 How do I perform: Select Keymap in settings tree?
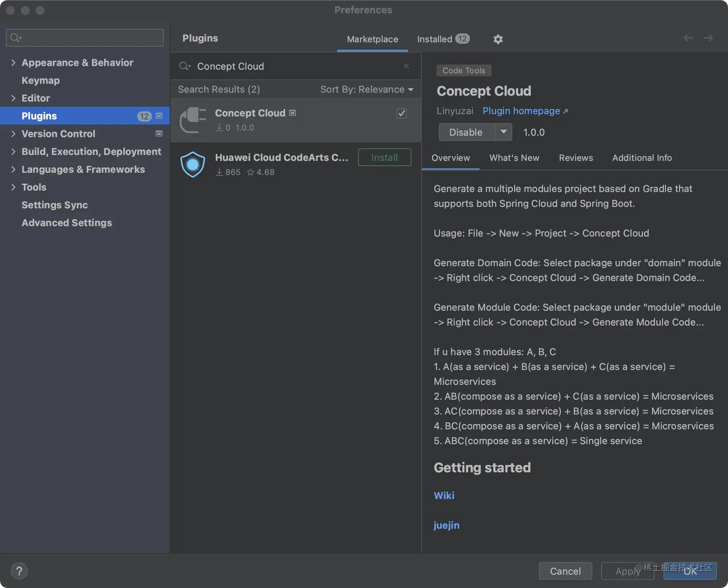click(x=85, y=80)
